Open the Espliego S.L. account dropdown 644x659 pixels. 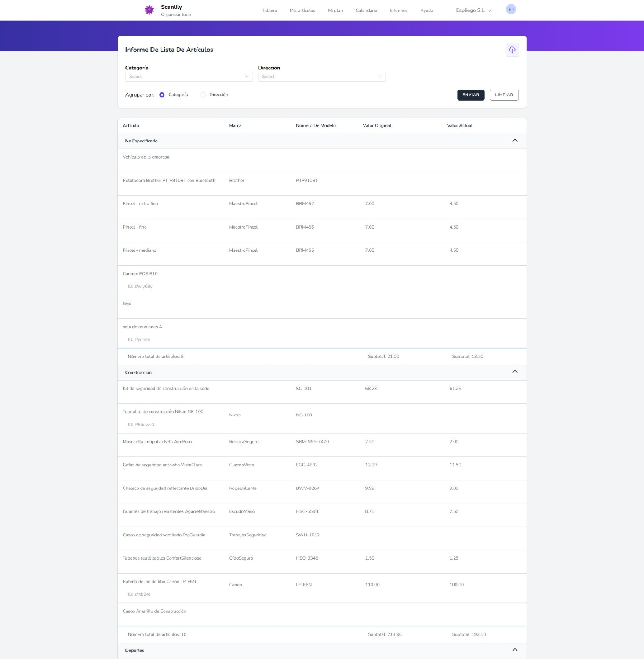pyautogui.click(x=473, y=11)
